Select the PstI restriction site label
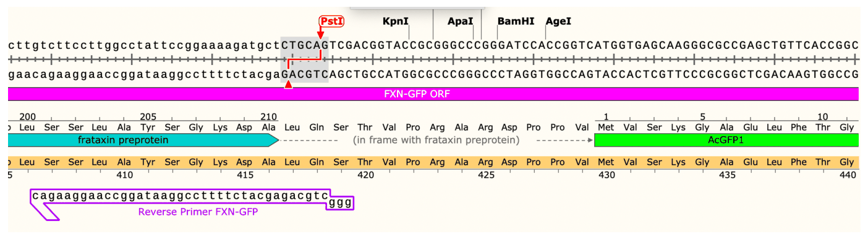The width and height of the screenshot is (868, 239). pos(331,21)
